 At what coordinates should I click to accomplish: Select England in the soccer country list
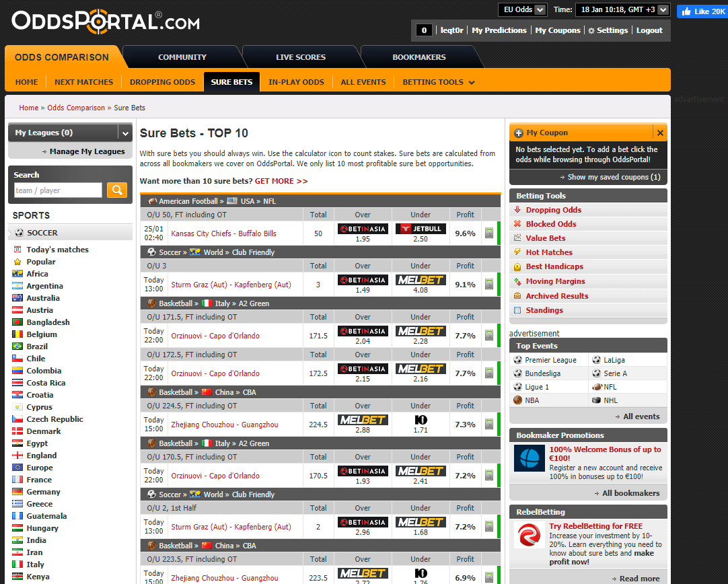(x=42, y=455)
